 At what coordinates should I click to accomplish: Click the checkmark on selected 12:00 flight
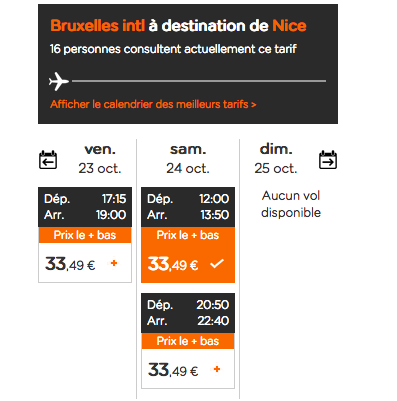[217, 264]
